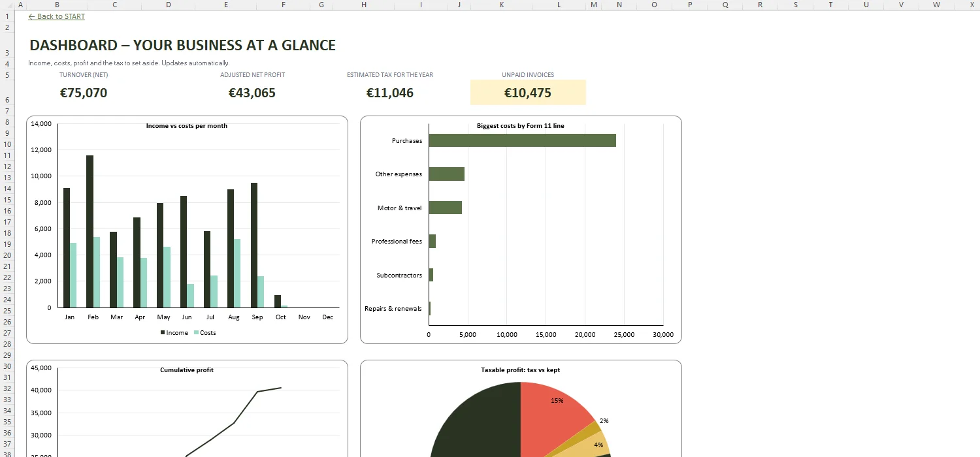Select the Purchases horizontal bar
Screen dimensions: 980x457
pyautogui.click(x=523, y=140)
